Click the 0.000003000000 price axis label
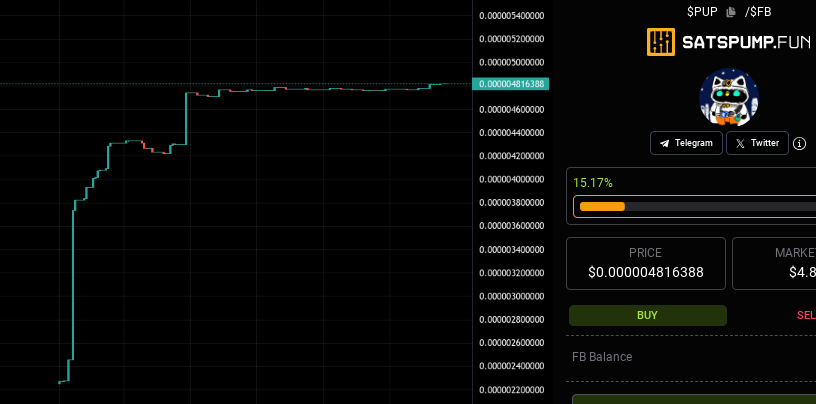The height and width of the screenshot is (404, 816). click(512, 296)
